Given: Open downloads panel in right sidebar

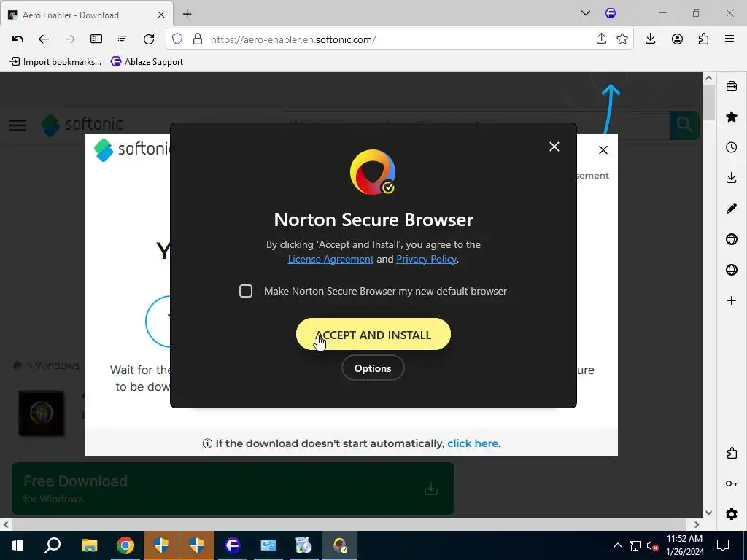Looking at the screenshot, I should tap(732, 178).
